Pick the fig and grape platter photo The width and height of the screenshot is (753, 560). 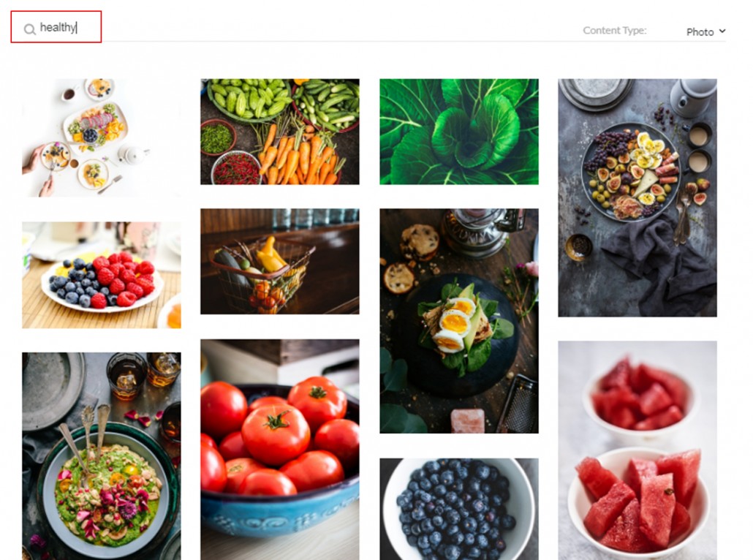point(637,197)
